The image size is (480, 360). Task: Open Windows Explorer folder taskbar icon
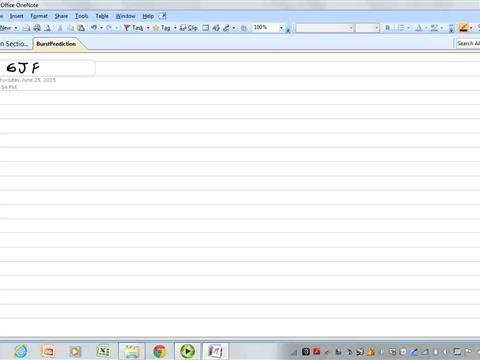pyautogui.click(x=132, y=351)
